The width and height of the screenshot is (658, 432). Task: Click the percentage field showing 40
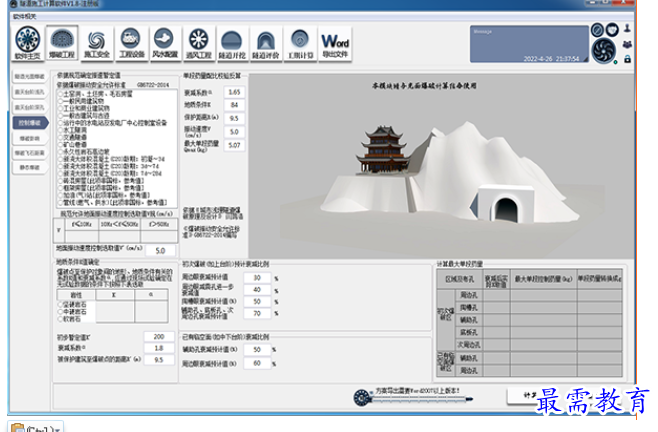257,290
